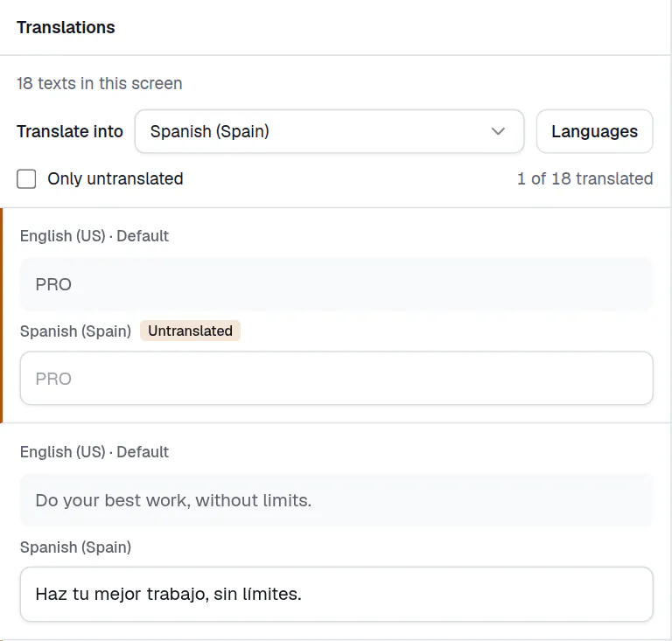Click the '1 of 18 translated' counter
The image size is (672, 641).
click(585, 178)
